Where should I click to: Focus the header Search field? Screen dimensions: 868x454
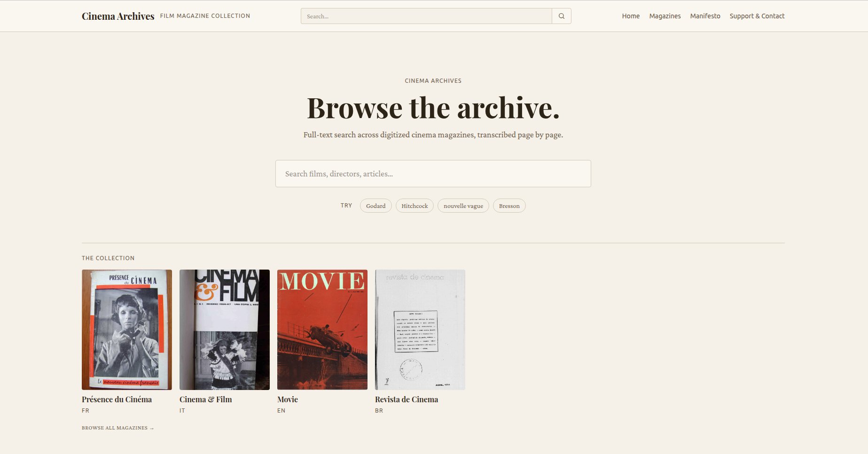(426, 16)
